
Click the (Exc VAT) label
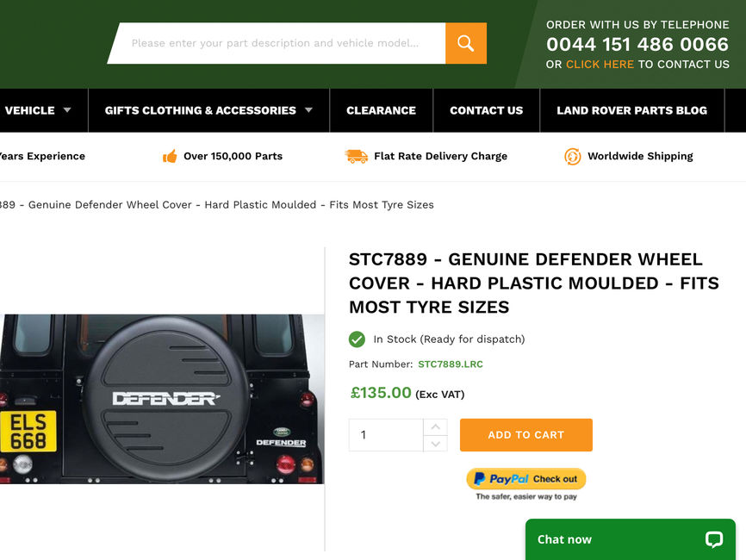(440, 395)
